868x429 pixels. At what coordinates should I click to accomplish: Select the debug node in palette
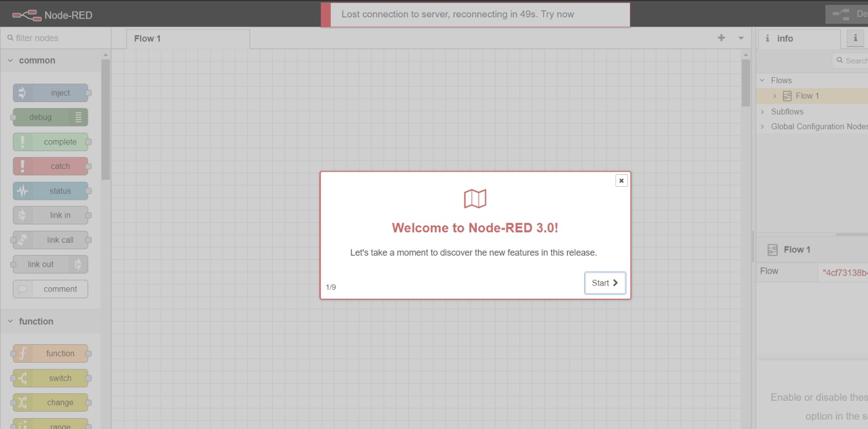pyautogui.click(x=50, y=117)
